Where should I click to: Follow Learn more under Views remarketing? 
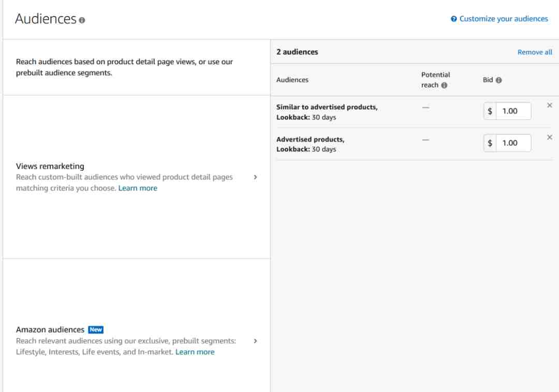tap(138, 188)
